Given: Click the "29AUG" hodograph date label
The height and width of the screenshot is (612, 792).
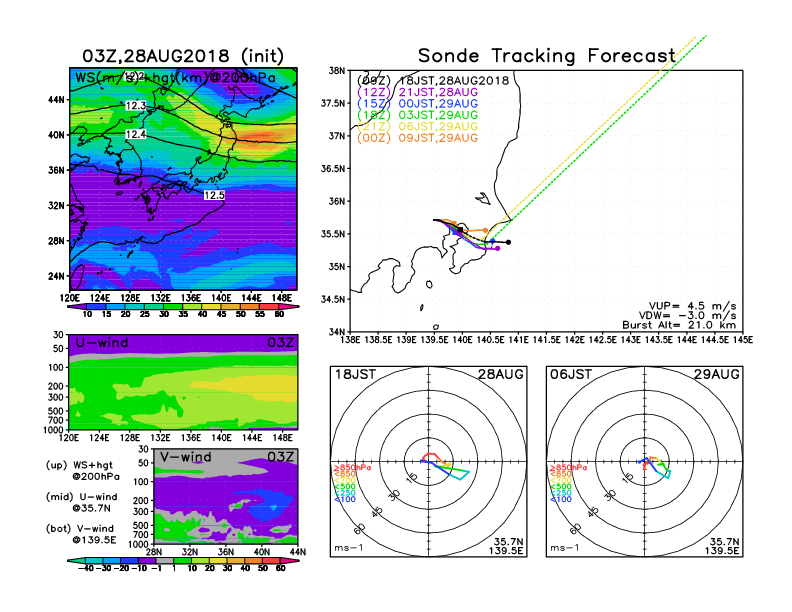Looking at the screenshot, I should [717, 374].
